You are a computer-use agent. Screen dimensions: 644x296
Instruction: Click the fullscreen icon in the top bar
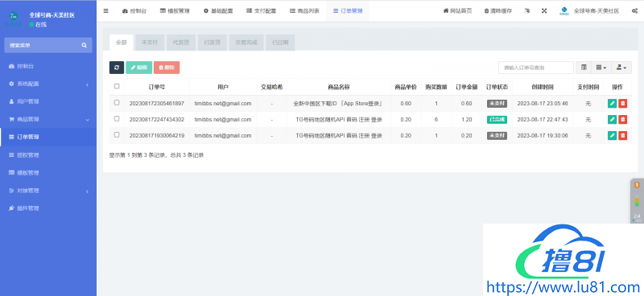click(544, 11)
